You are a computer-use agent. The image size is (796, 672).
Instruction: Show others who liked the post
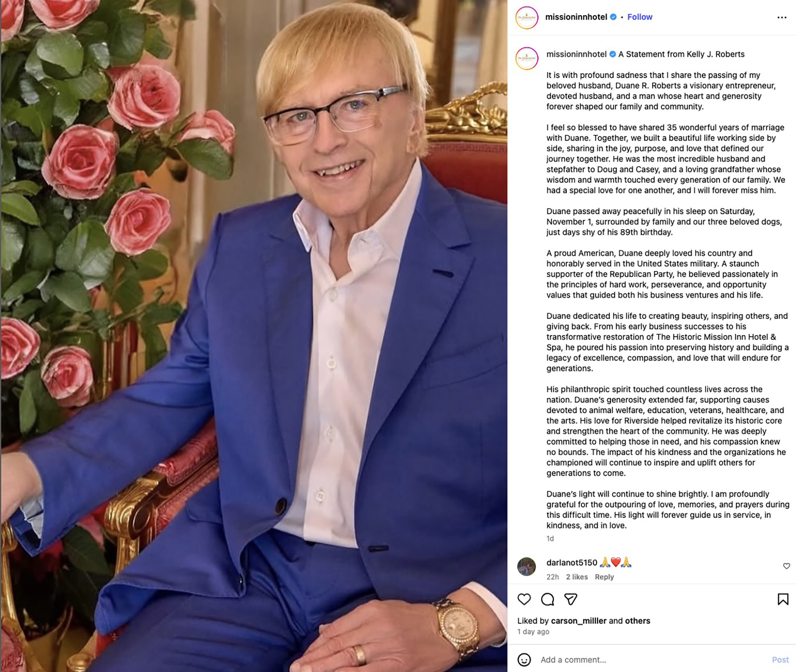point(638,621)
